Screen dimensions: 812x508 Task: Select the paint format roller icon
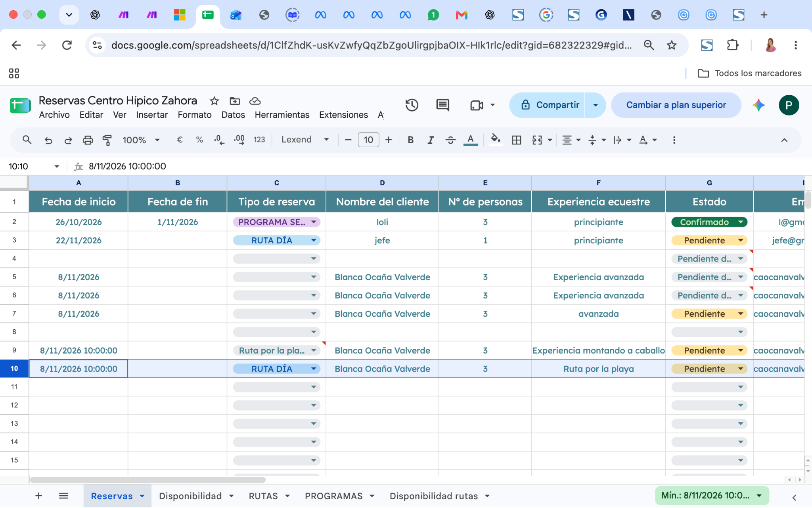point(107,140)
